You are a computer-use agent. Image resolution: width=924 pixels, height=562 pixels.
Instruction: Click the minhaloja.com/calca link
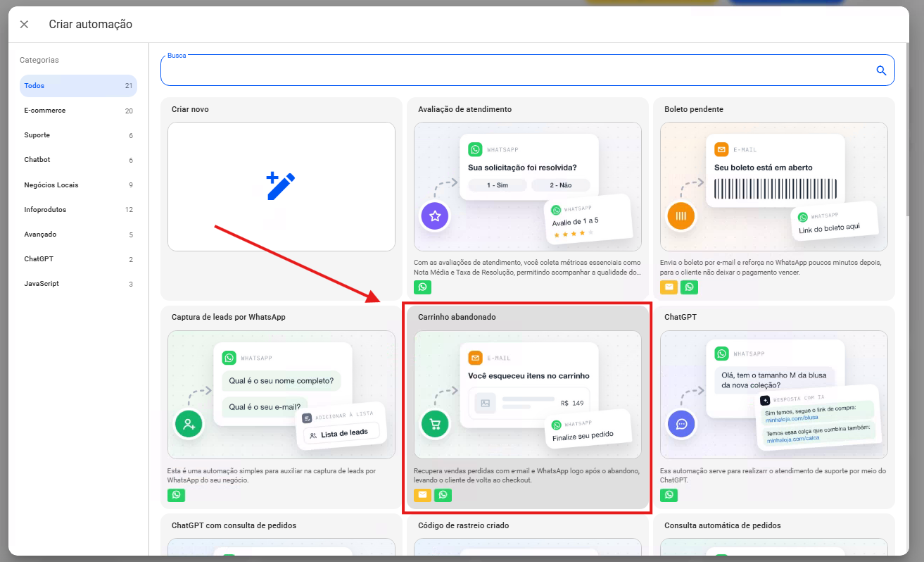pos(792,437)
